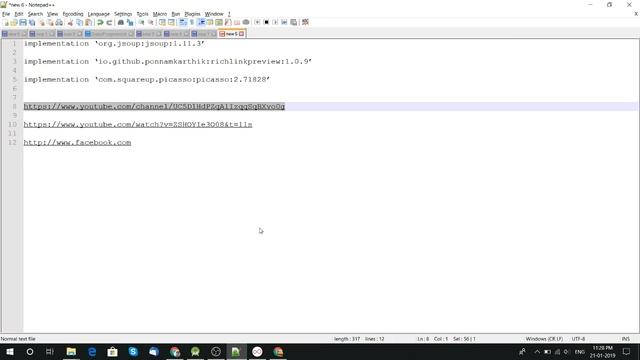Select the active unsaved document tab

(231, 34)
